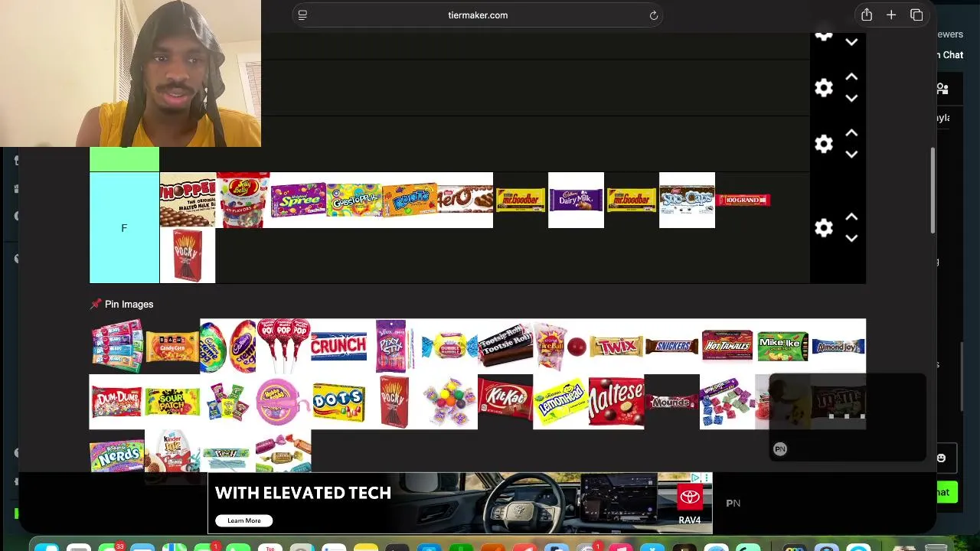Image resolution: width=980 pixels, height=551 pixels.
Task: Click the page's vertical scrollbar thumb
Action: point(933,191)
